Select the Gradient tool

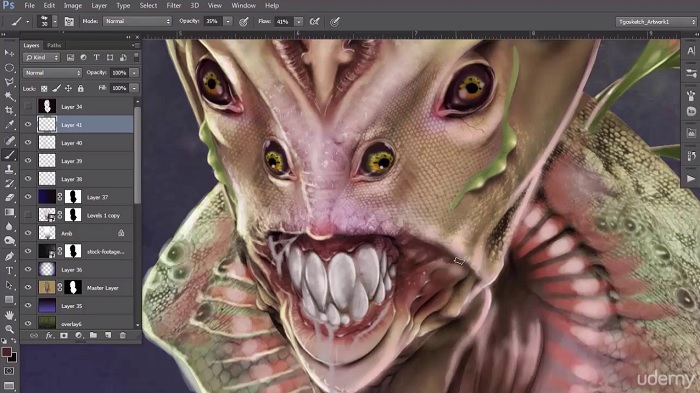9,212
